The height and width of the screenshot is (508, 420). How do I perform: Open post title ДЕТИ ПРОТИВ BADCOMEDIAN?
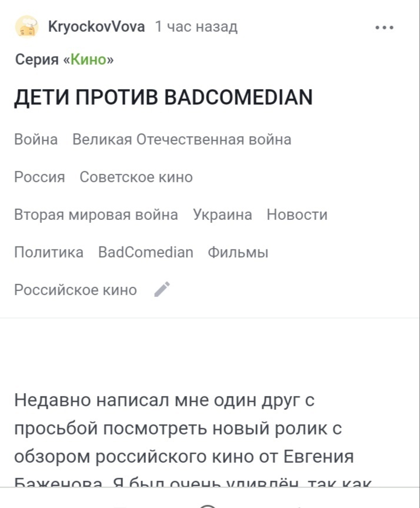pyautogui.click(x=163, y=98)
